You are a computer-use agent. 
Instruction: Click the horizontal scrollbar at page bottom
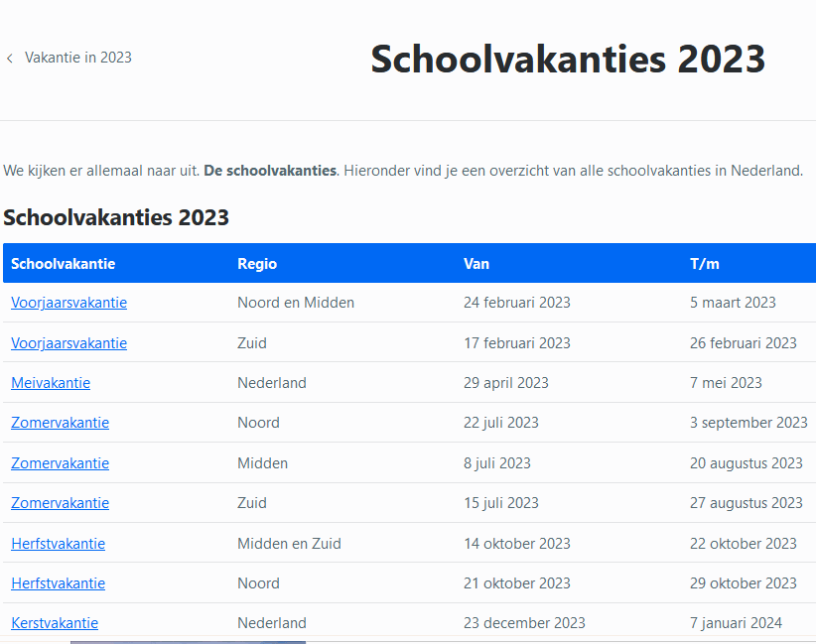(188, 641)
